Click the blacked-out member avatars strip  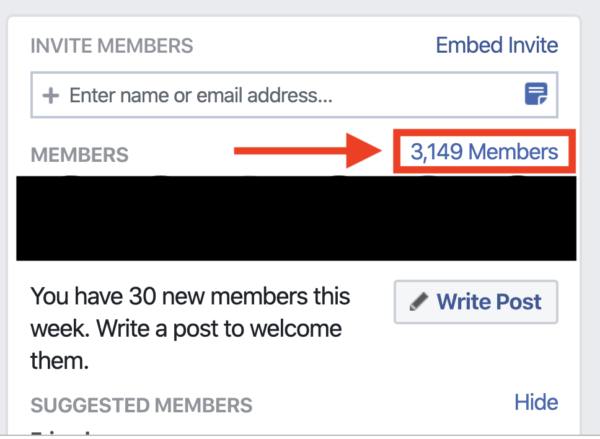pyautogui.click(x=296, y=218)
